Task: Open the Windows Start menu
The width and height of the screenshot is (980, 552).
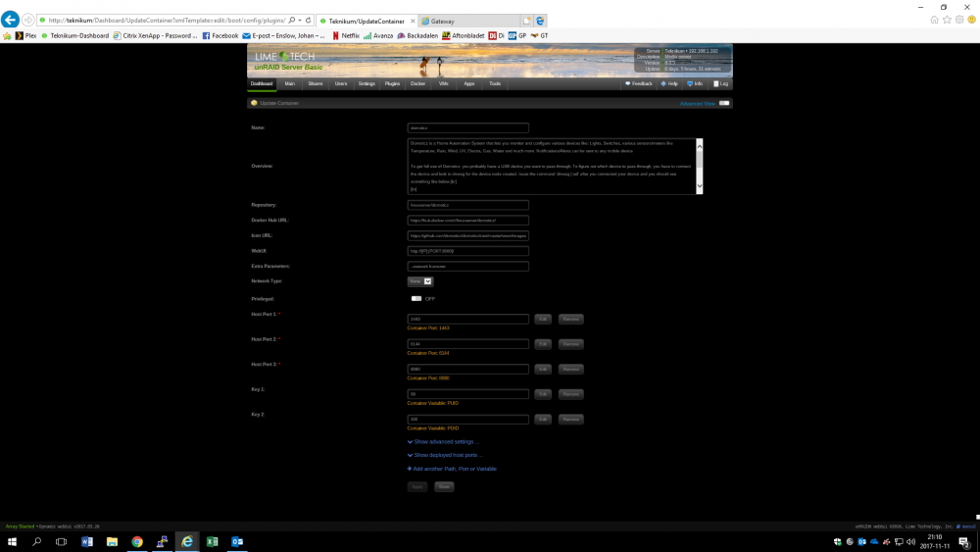Action: (12, 542)
